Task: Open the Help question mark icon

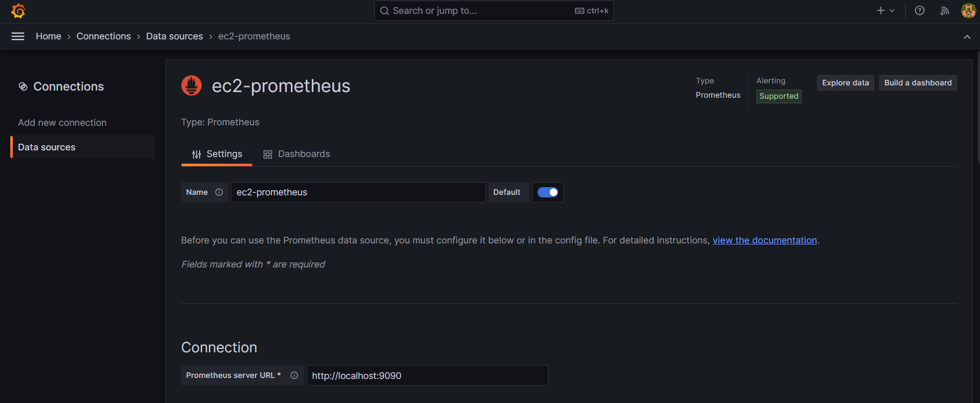Action: click(920, 11)
